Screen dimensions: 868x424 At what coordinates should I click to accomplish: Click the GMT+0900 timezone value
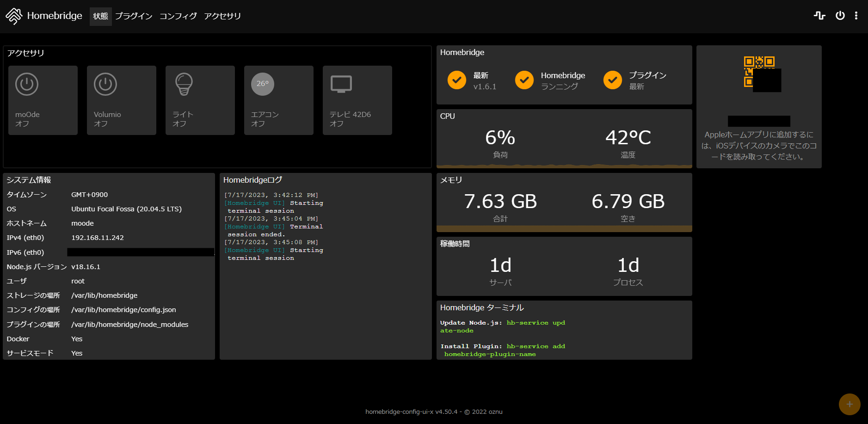(x=90, y=195)
